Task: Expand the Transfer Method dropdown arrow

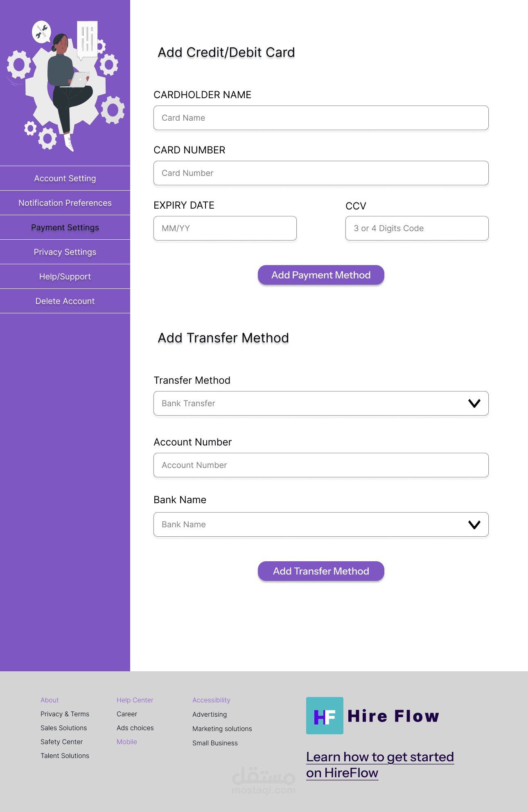Action: (474, 403)
